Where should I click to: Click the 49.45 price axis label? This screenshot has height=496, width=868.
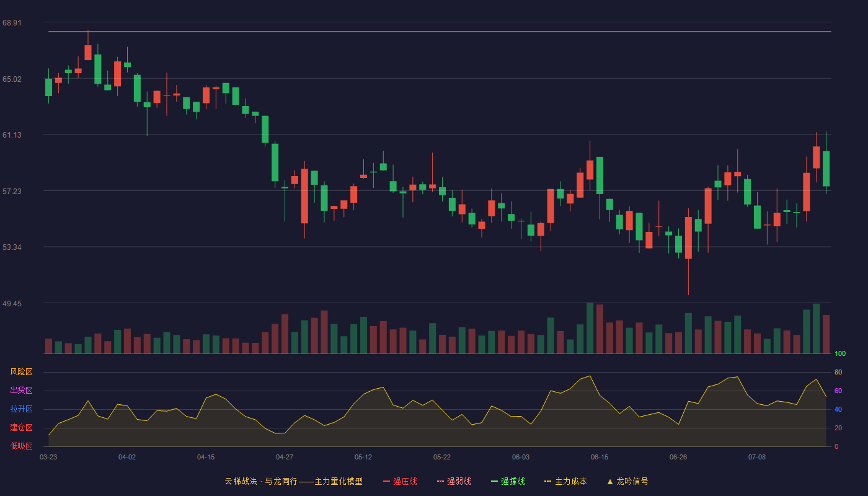click(x=12, y=303)
